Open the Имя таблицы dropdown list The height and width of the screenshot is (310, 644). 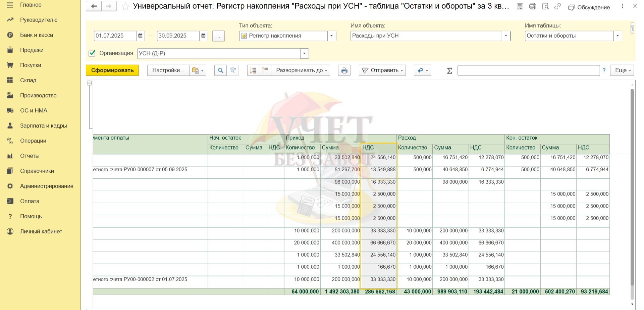(618, 36)
